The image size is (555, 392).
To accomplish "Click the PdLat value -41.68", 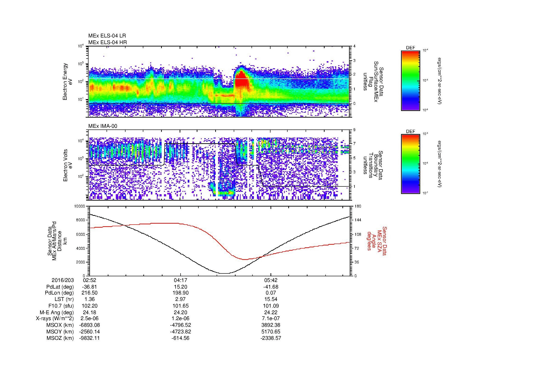I will point(271,287).
